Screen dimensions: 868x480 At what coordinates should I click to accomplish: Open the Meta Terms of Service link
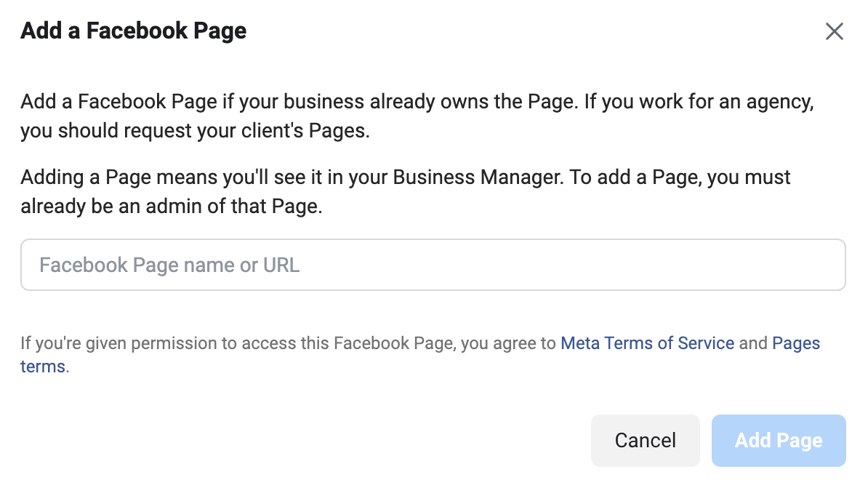647,343
